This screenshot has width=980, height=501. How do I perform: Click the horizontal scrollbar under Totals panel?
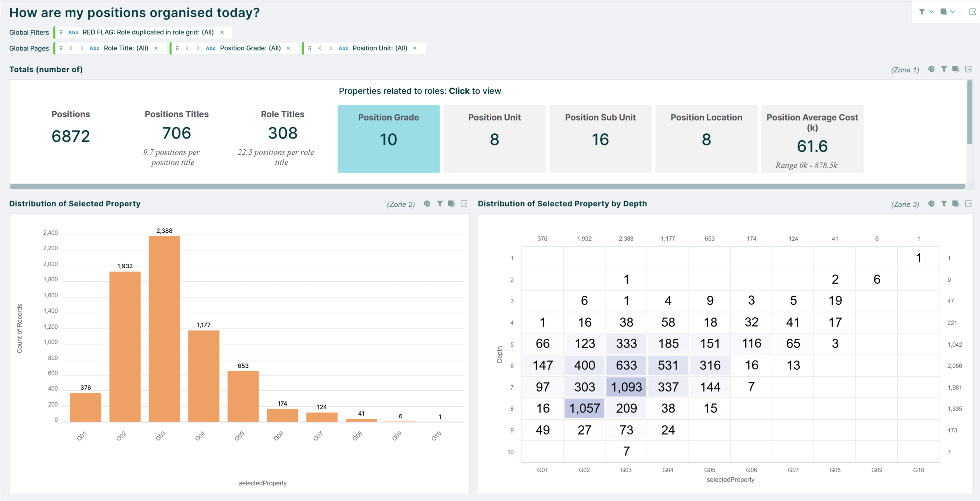coord(487,186)
